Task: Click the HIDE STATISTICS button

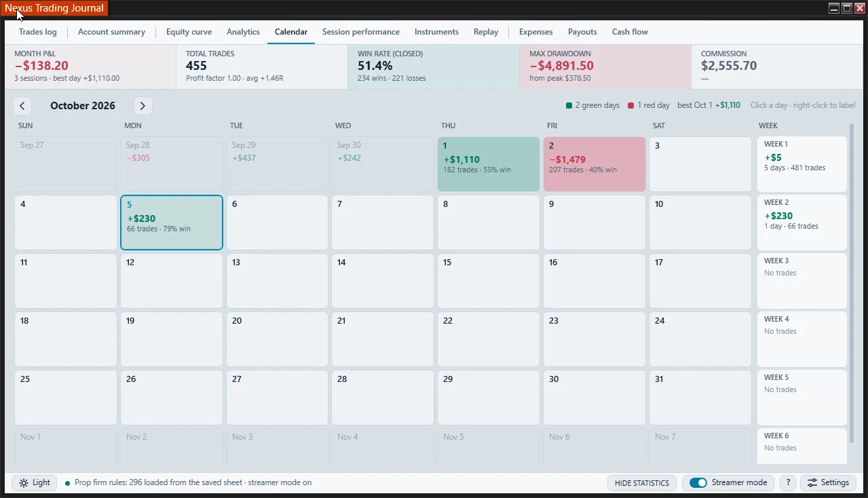Action: pos(641,482)
